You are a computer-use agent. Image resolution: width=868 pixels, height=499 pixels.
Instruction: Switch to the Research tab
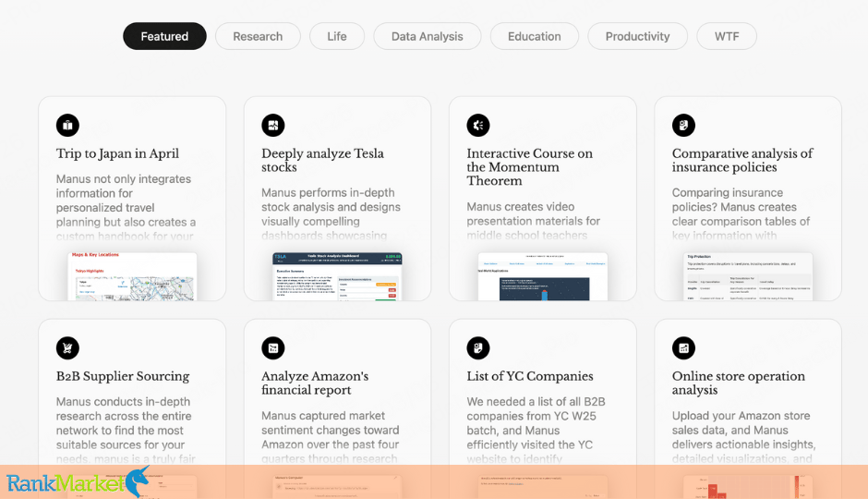click(x=258, y=36)
